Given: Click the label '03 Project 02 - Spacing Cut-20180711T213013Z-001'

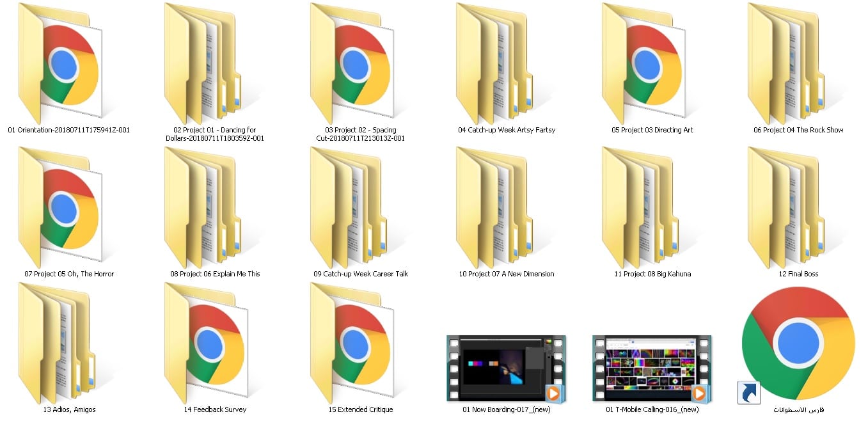Looking at the screenshot, I should pyautogui.click(x=360, y=134).
